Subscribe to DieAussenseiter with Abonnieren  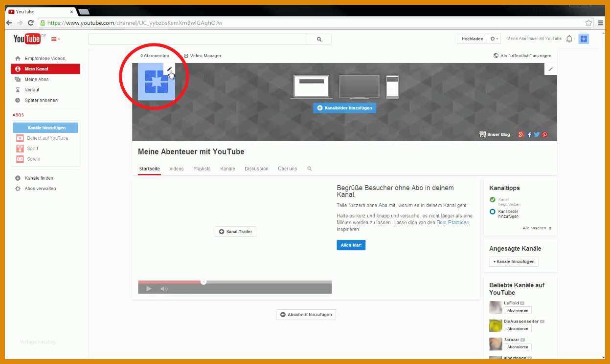click(518, 329)
